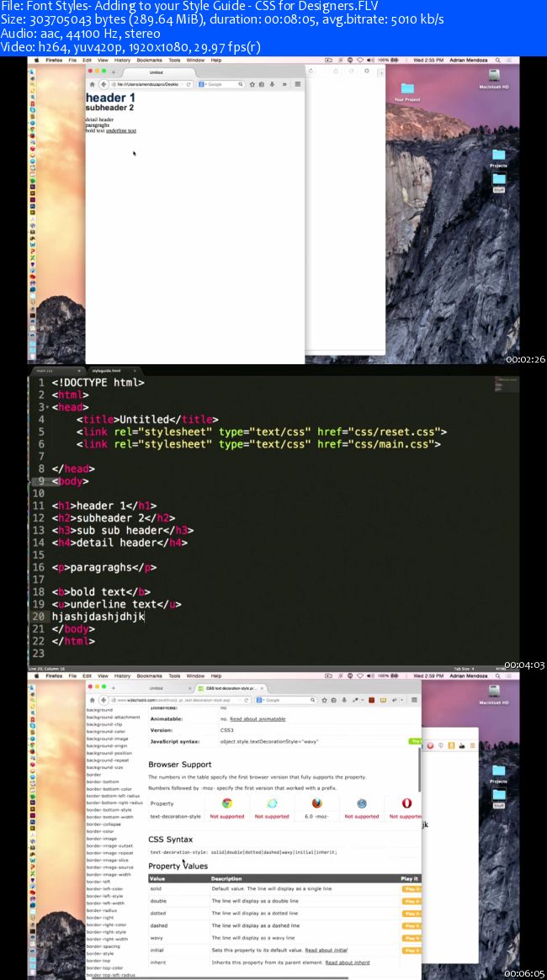Open the 'Read about animatable' link
Viewport: 547px width, 980px height.
point(258,718)
